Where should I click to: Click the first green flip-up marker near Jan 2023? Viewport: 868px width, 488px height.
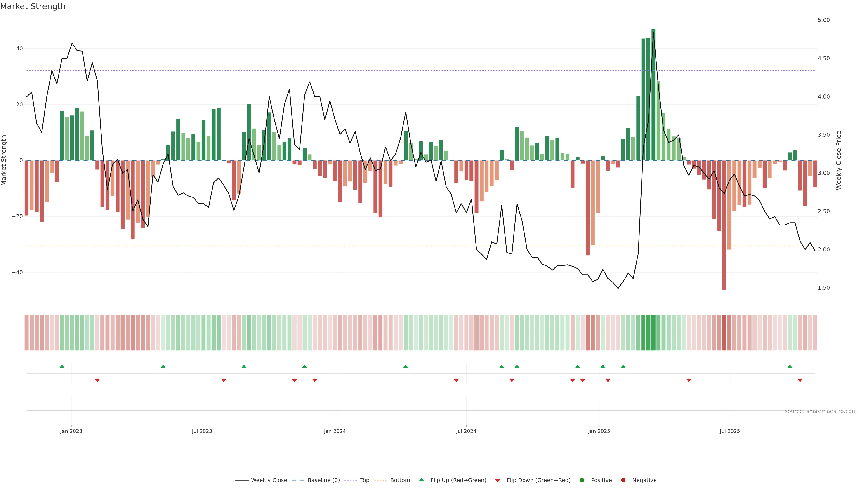[x=62, y=366]
